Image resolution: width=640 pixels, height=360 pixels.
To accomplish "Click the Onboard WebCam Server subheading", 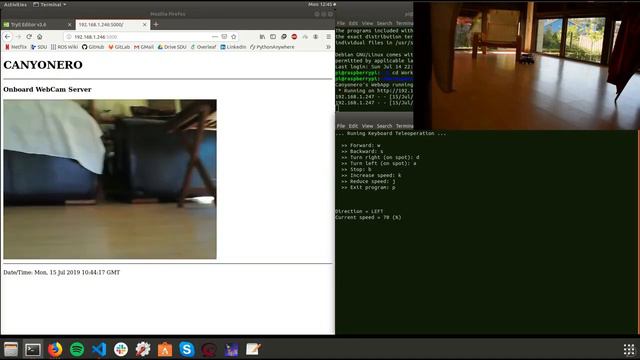I will click(47, 89).
